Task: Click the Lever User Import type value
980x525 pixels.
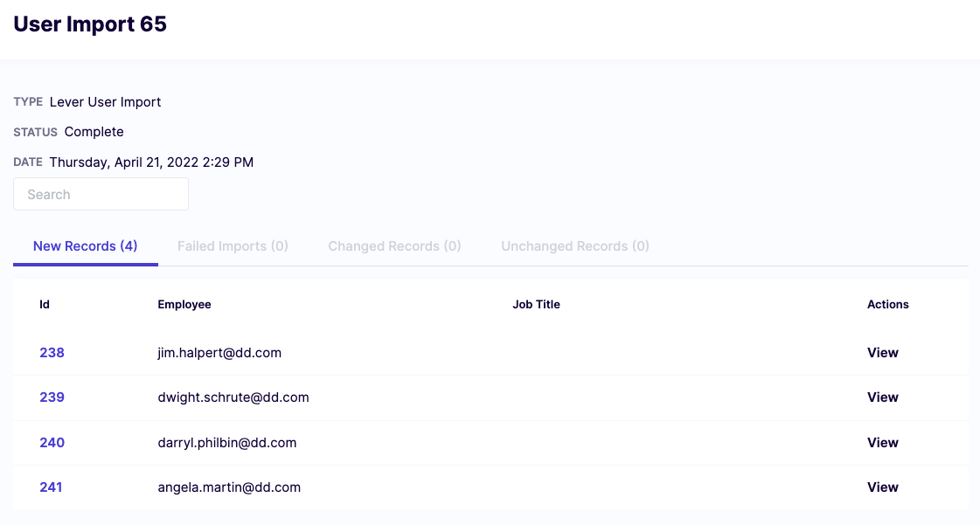Action: pyautogui.click(x=105, y=101)
